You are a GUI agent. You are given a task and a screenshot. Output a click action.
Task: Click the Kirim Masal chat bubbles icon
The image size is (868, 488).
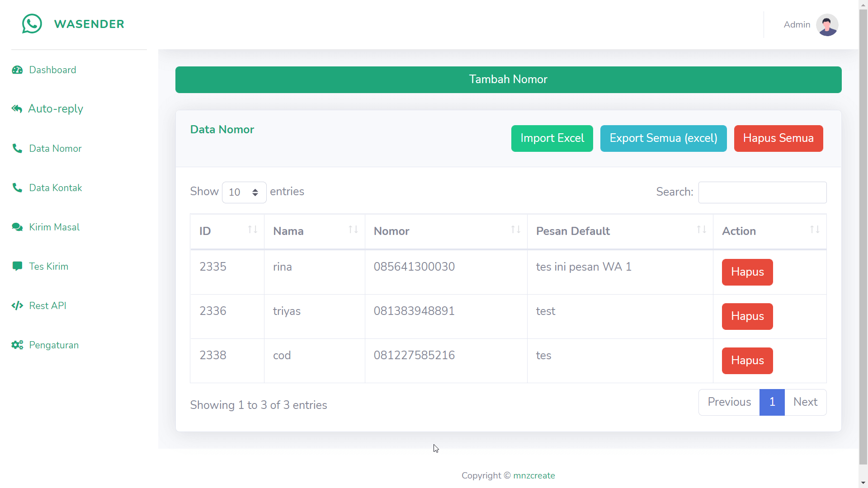(x=17, y=227)
